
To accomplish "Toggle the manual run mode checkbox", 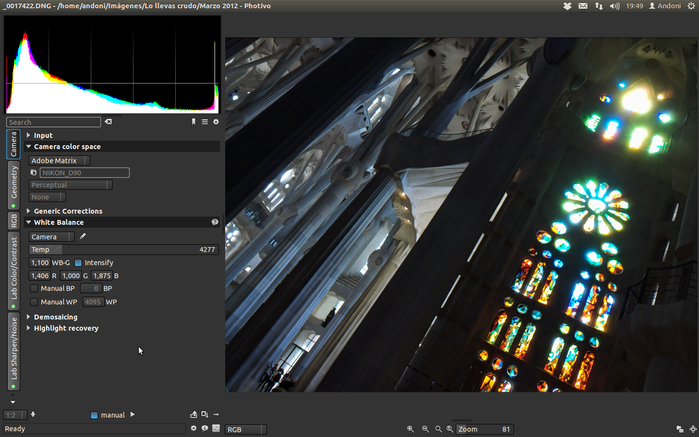I will (x=94, y=415).
